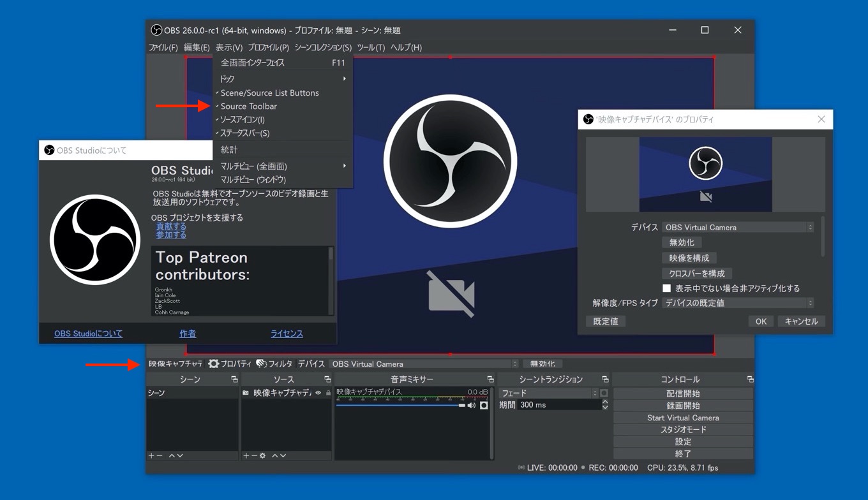Click スタジオモード button

click(x=683, y=429)
